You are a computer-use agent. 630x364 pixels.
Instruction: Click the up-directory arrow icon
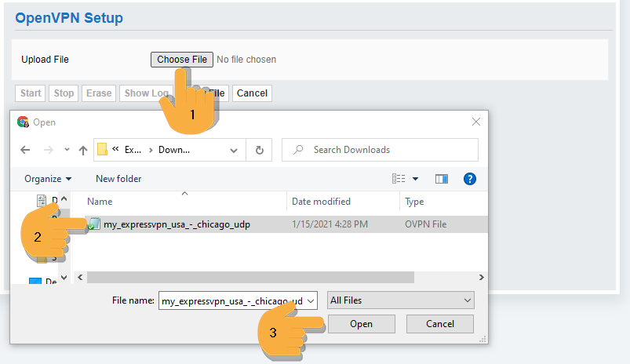pyautogui.click(x=84, y=150)
